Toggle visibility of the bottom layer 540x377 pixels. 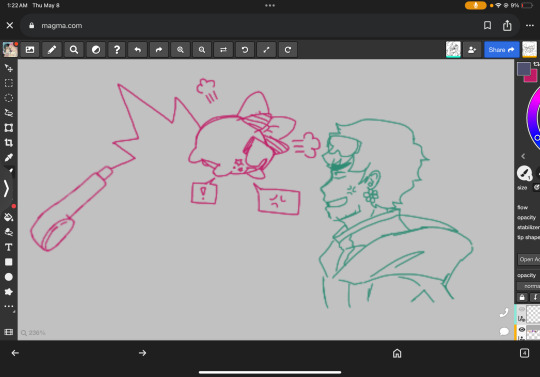pyautogui.click(x=522, y=329)
